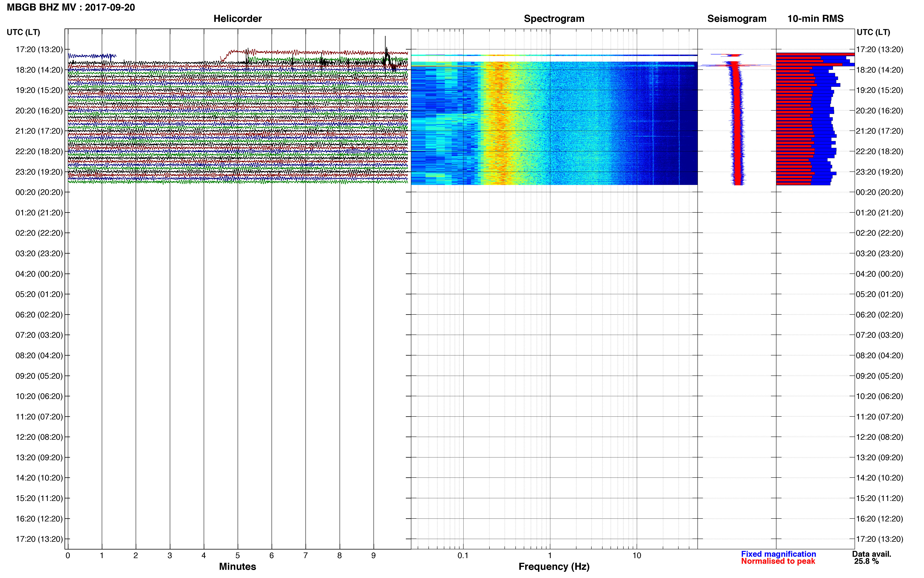Click the left 16:20 (12:20) time label
Viewport: 924px width, 578px height.
[39, 519]
